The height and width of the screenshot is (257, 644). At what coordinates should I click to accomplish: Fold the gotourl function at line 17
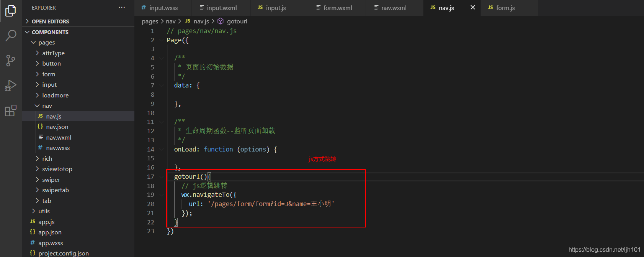point(162,177)
